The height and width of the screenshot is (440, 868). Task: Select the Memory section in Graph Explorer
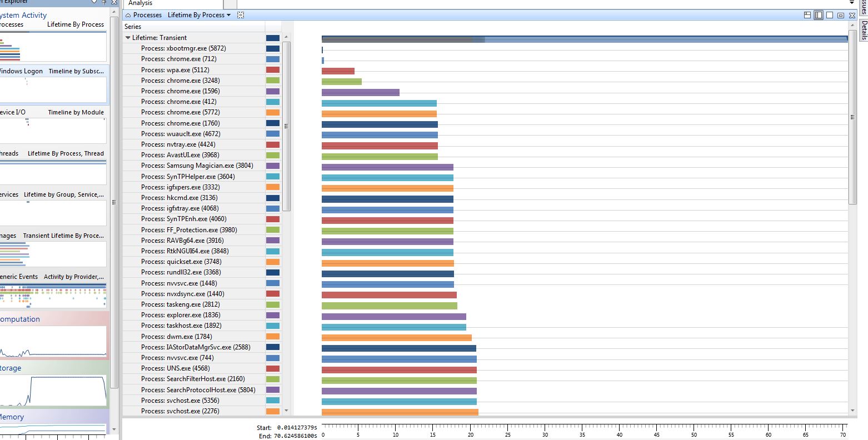coord(12,417)
